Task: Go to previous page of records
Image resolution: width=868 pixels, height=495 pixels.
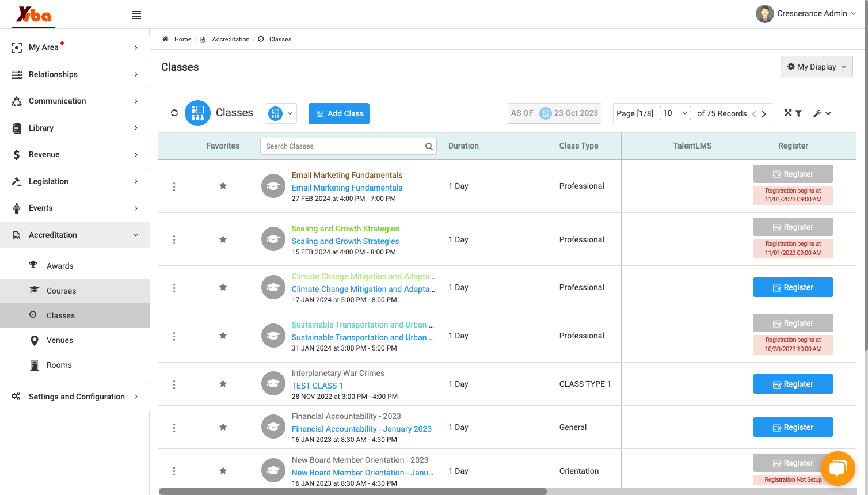Action: 754,114
